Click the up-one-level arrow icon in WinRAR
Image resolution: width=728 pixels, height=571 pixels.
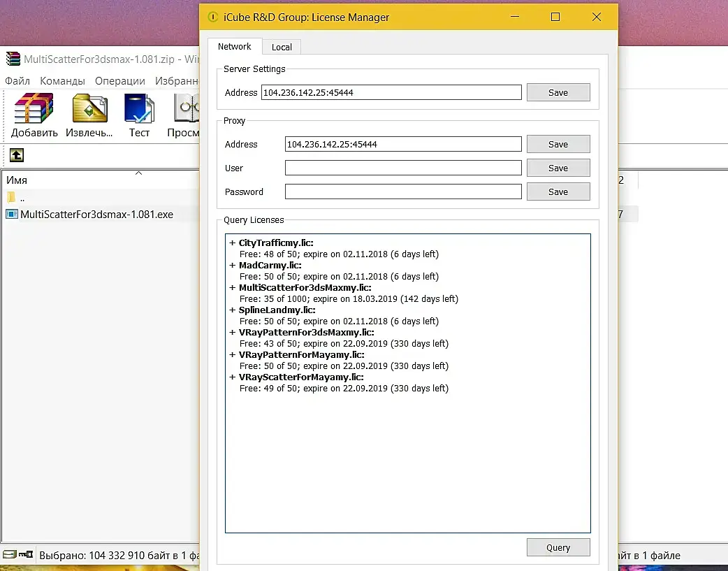tap(17, 155)
